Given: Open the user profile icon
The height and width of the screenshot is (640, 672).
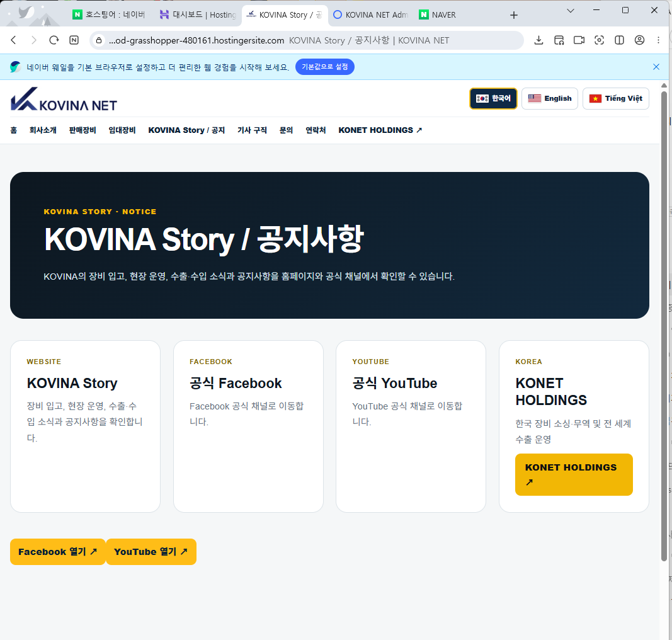Looking at the screenshot, I should coord(639,40).
